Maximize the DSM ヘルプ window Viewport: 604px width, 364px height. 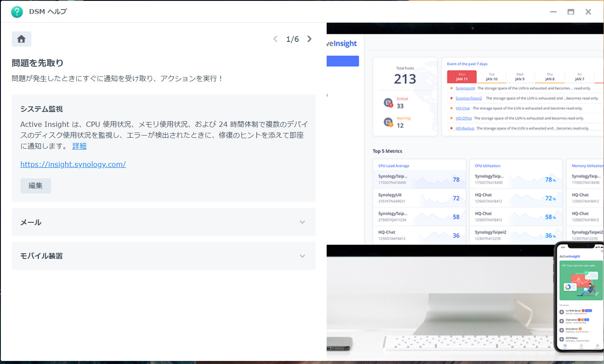click(x=570, y=12)
